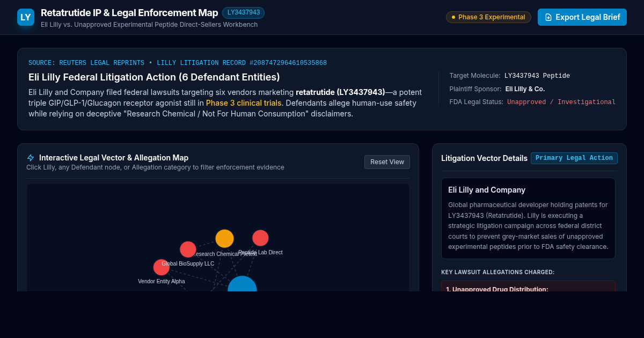644x338 pixels.
Task: Click the Reuters Legal Reprints source line
Action: (x=178, y=63)
